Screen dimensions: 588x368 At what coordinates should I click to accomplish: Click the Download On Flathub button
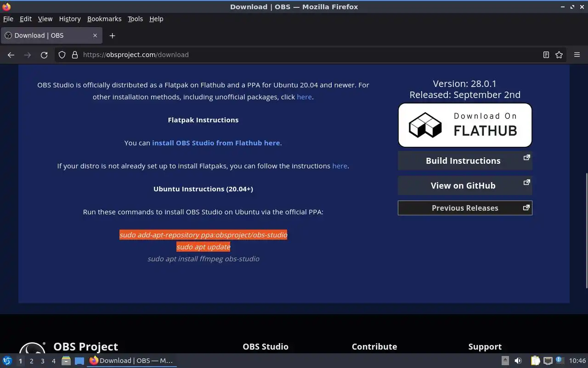point(465,125)
